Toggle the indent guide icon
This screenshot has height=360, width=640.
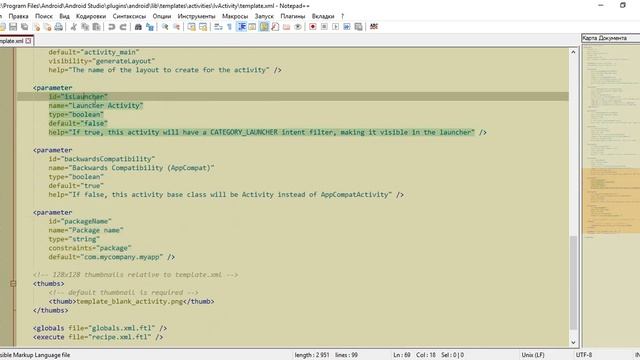pyautogui.click(x=241, y=27)
